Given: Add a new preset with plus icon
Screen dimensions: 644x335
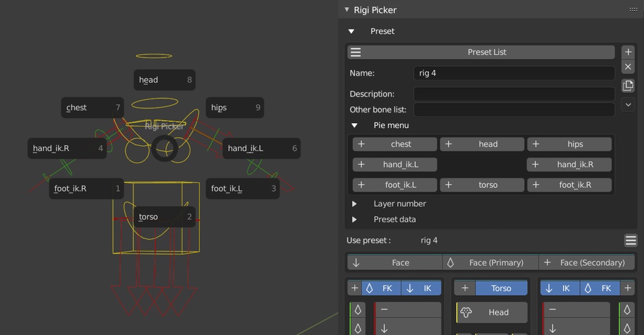Looking at the screenshot, I should (x=628, y=52).
